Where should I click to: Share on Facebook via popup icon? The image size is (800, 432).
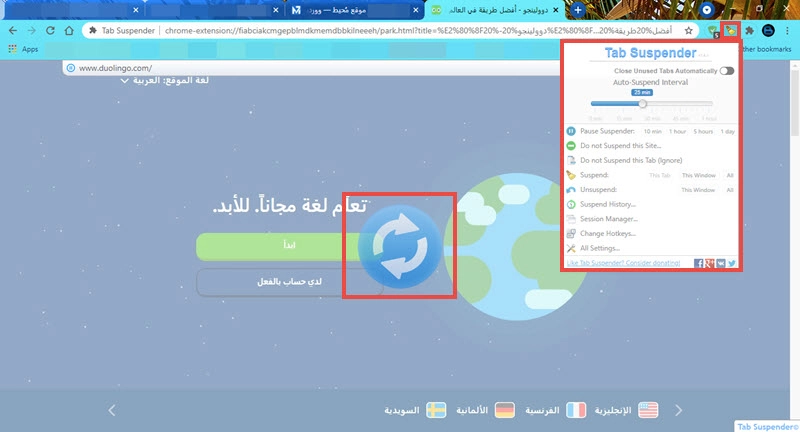(x=698, y=263)
